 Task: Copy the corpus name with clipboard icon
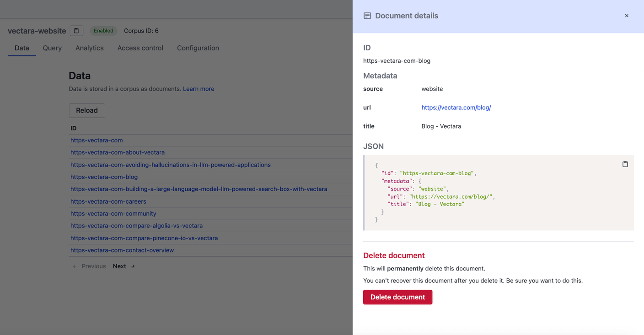76,31
